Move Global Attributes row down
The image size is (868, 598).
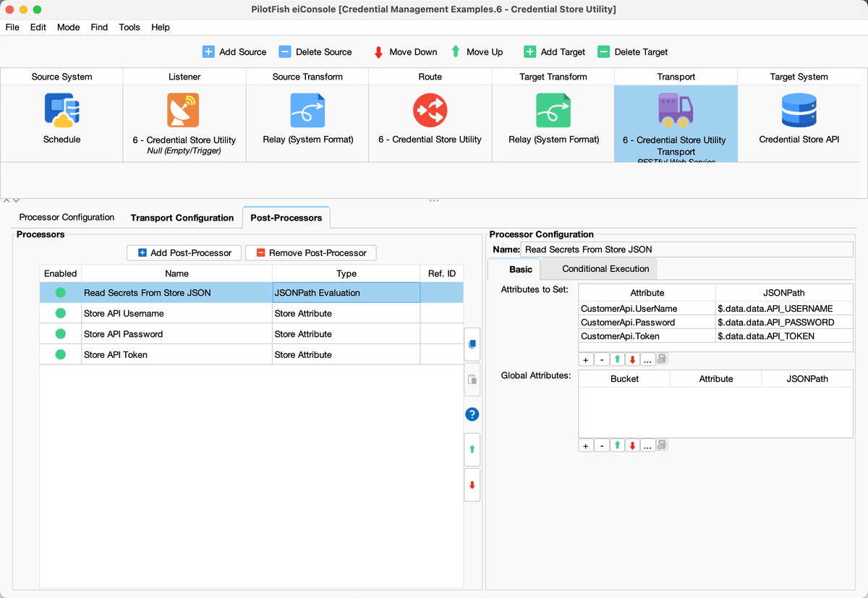pyautogui.click(x=632, y=445)
